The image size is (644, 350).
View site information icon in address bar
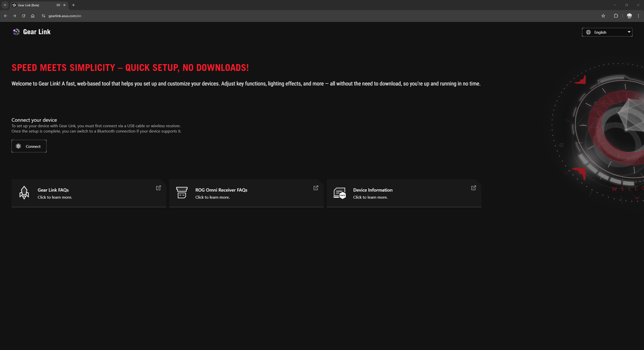[43, 16]
